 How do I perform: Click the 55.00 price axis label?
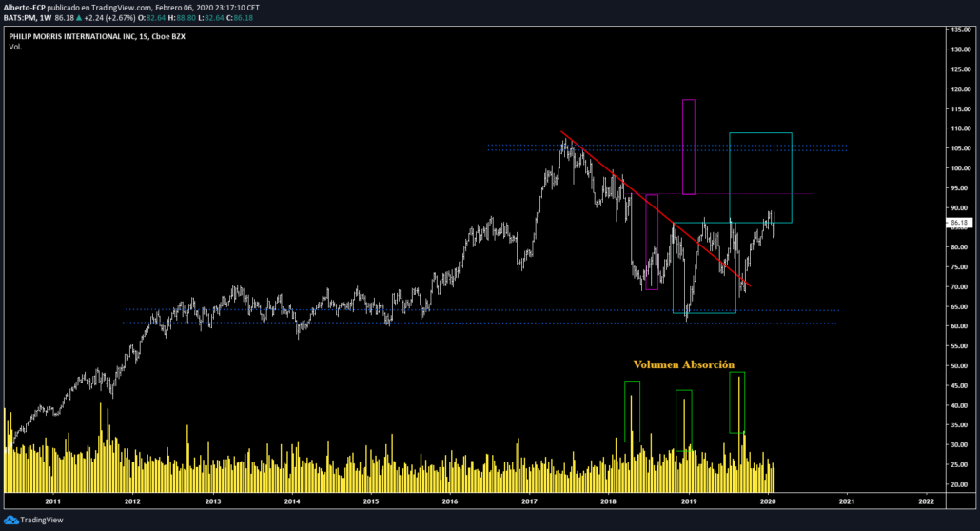coord(961,346)
